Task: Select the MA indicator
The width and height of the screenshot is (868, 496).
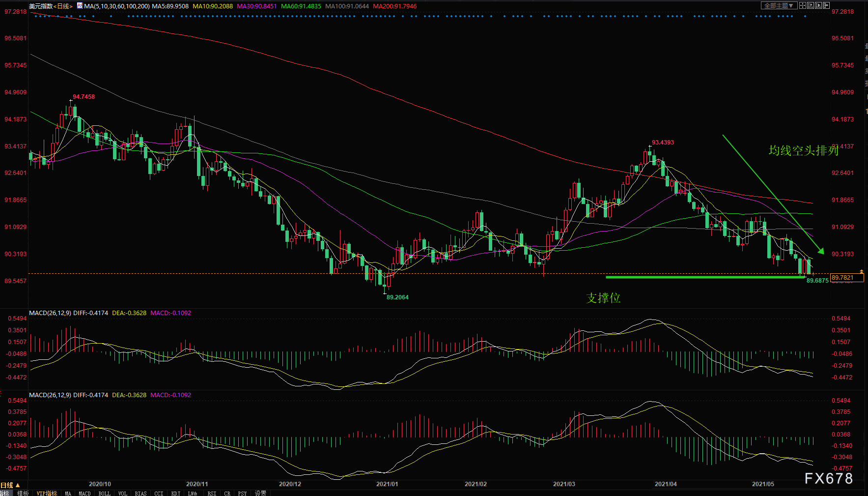Action: click(68, 493)
